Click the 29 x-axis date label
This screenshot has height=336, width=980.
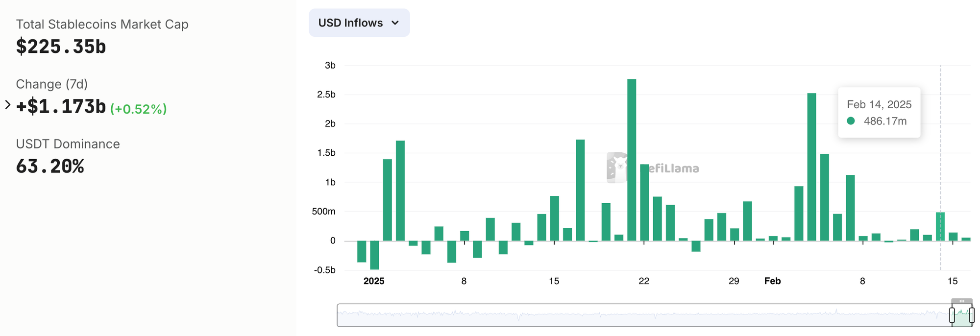[x=734, y=281]
